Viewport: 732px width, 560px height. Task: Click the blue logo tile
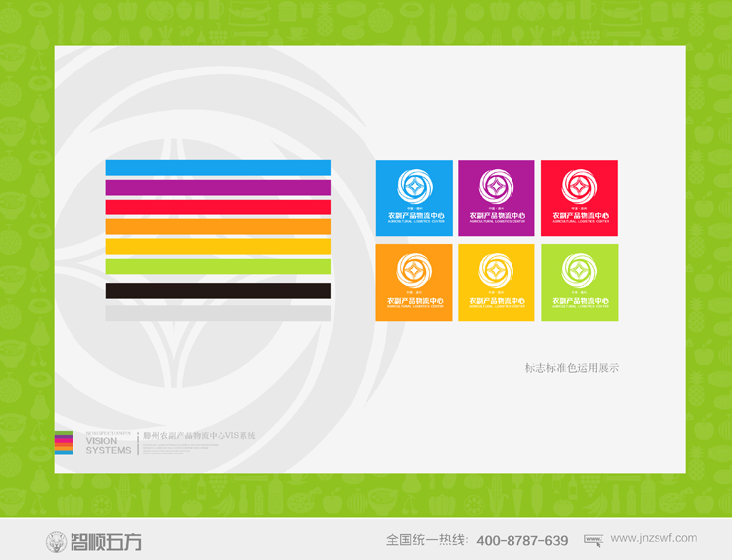[x=414, y=199]
